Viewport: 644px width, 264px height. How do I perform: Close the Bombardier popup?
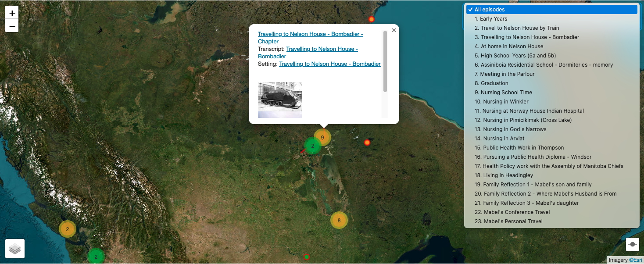pyautogui.click(x=394, y=30)
